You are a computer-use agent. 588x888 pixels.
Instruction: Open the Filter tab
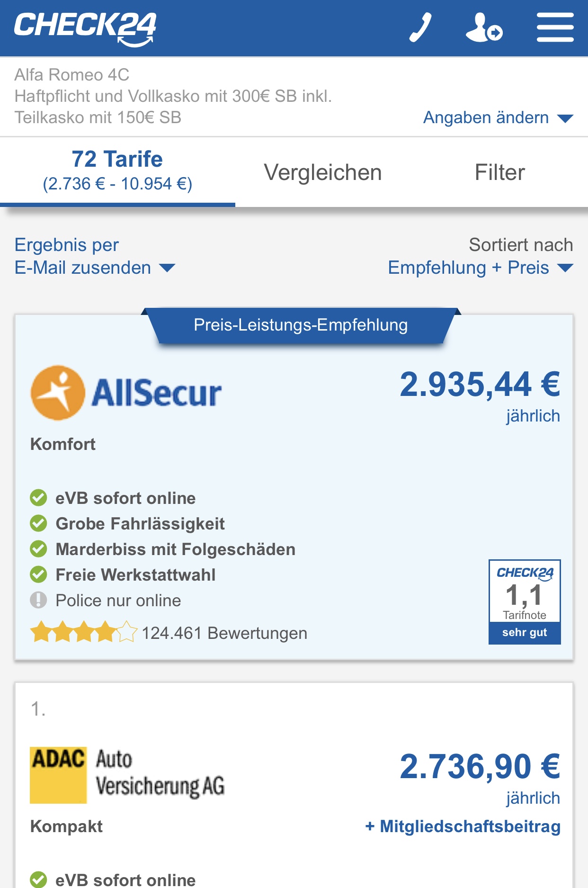point(499,172)
